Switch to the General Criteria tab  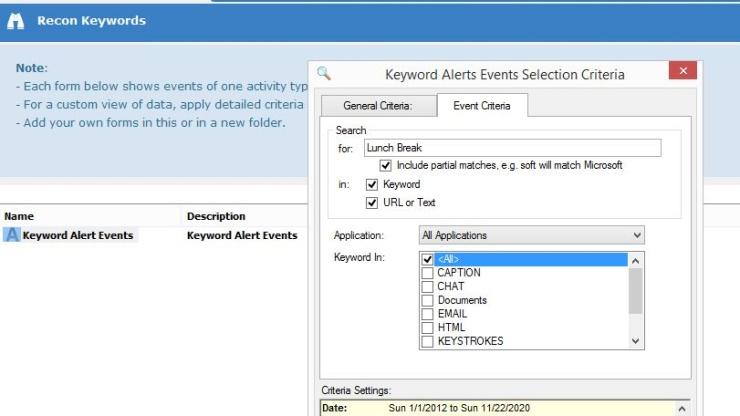click(x=378, y=106)
